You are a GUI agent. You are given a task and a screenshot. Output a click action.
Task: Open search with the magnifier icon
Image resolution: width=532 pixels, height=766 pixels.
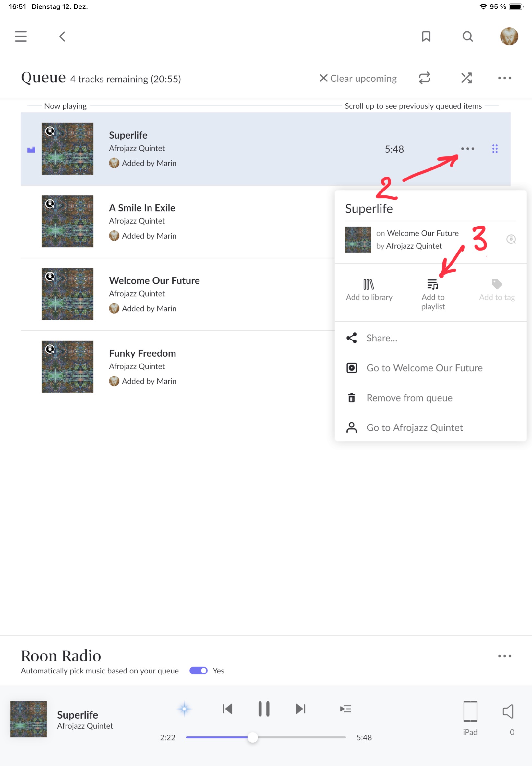point(468,36)
